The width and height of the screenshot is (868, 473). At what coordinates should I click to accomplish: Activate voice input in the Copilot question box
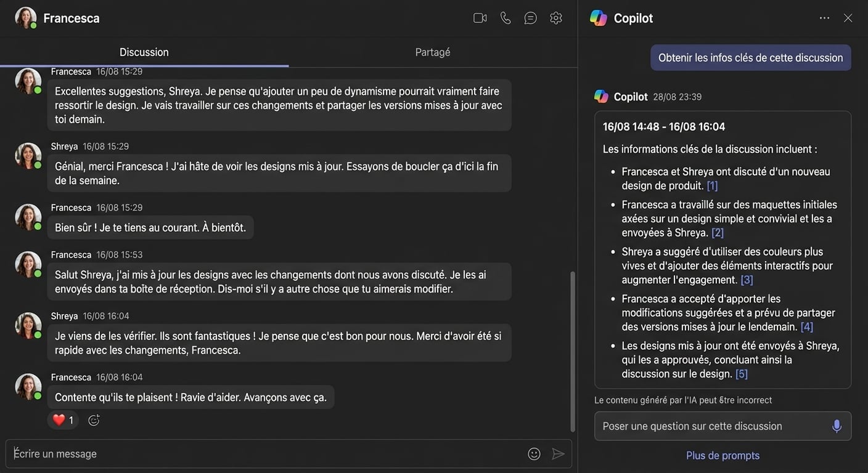click(837, 426)
